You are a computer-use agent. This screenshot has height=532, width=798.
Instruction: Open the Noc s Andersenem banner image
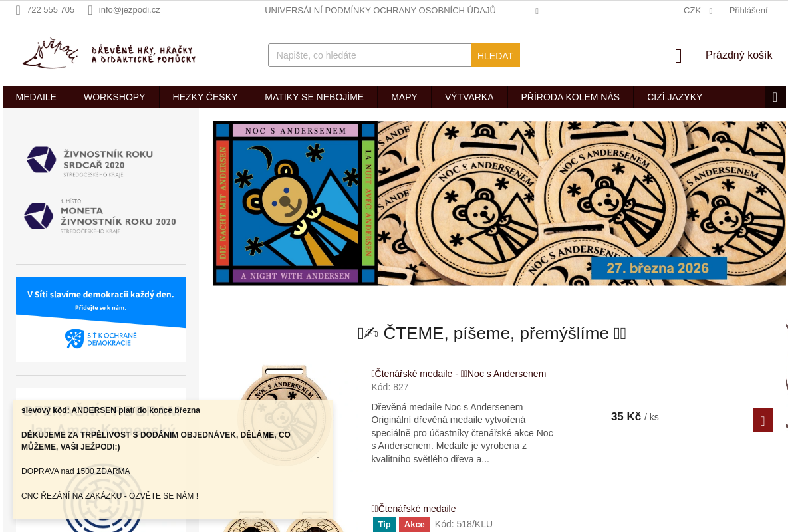[499, 203]
